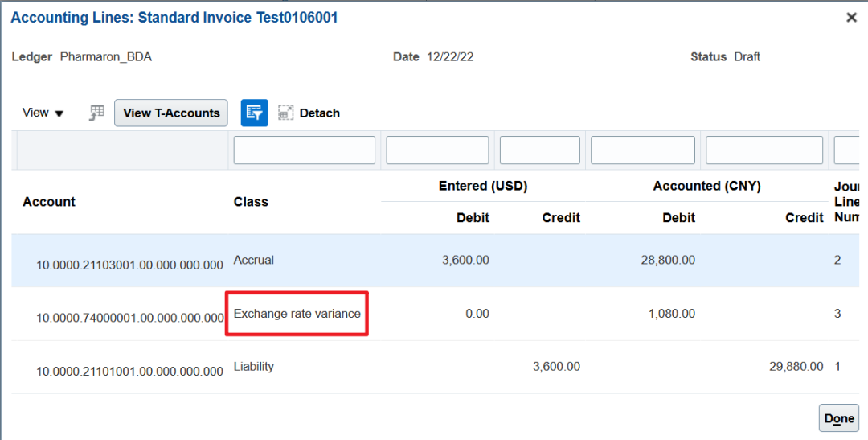Click the 1,080.00 accounted debit value

point(671,314)
